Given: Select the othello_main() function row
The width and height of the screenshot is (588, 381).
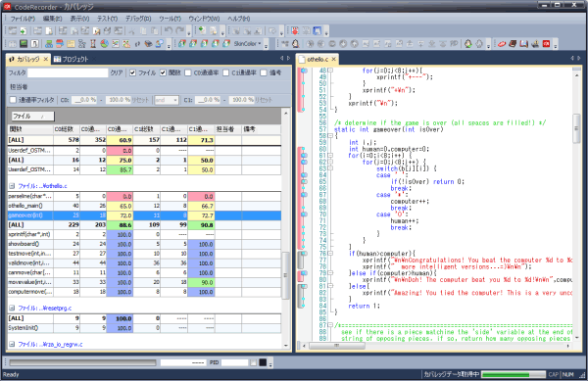Looking at the screenshot, I should point(144,206).
